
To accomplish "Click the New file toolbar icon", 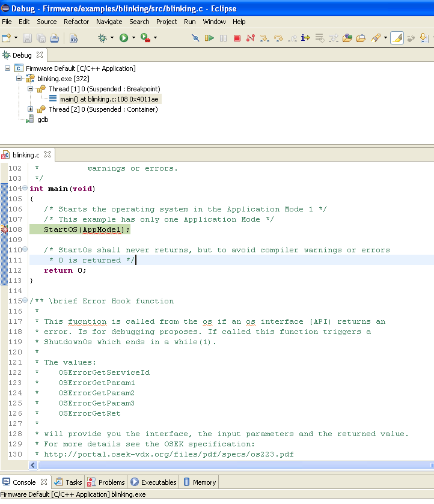I will [7, 38].
